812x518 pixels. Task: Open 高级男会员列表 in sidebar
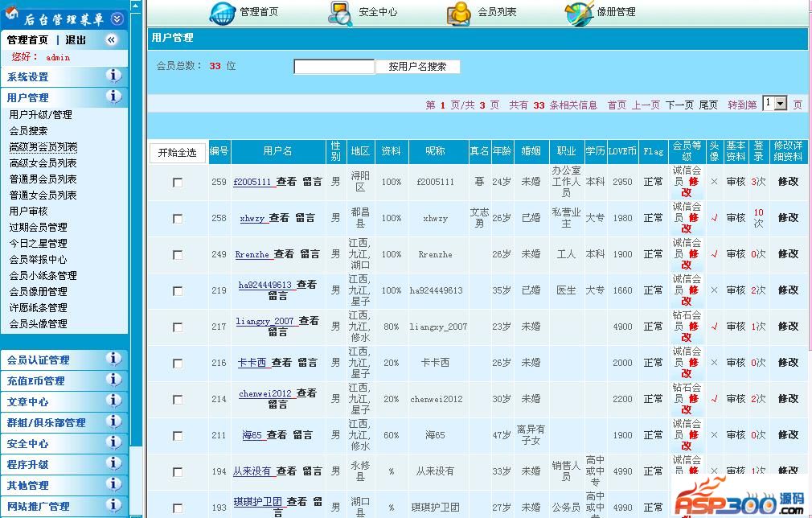click(43, 147)
